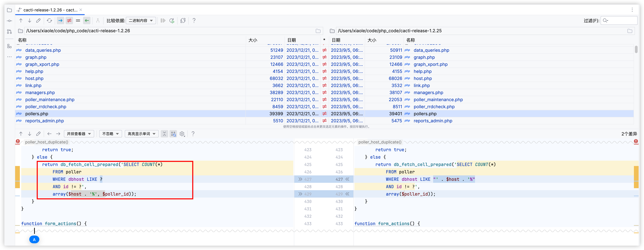Select left poller_maintenance.php file
The image size is (644, 250).
(x=50, y=100)
